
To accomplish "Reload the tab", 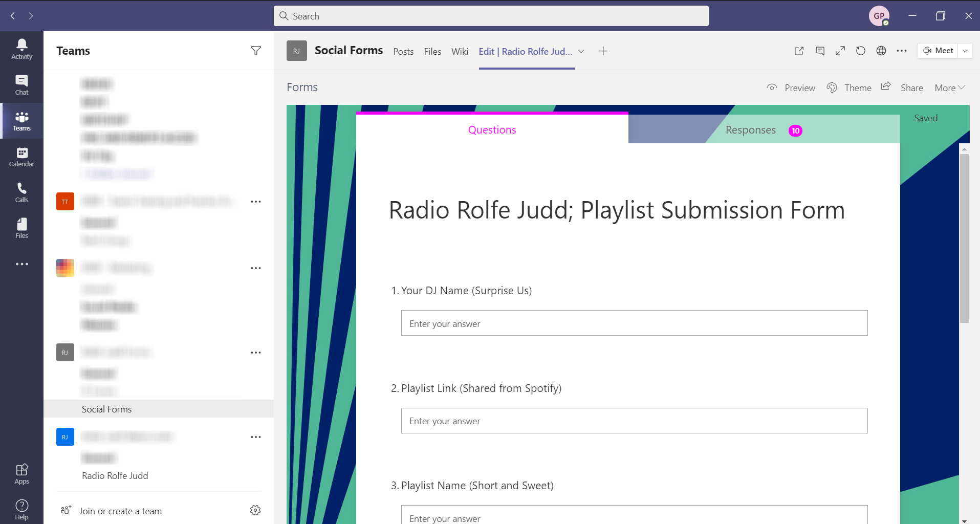I will pyautogui.click(x=861, y=51).
